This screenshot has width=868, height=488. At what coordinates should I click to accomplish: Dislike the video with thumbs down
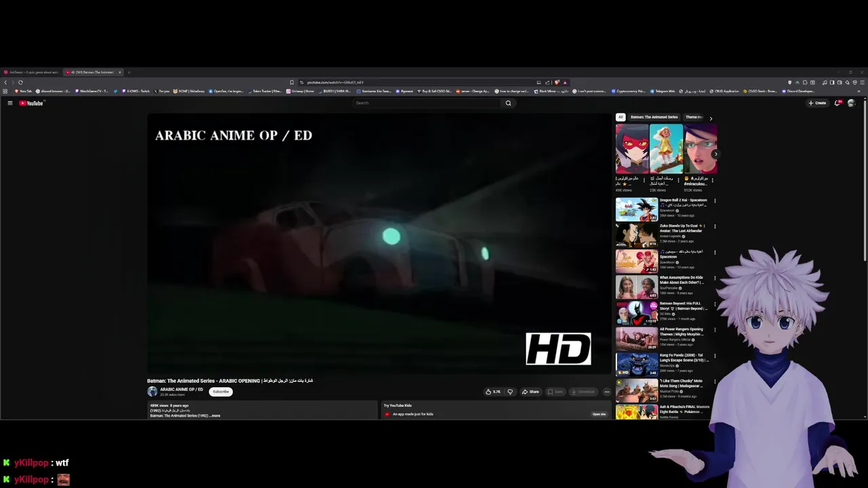point(510,392)
